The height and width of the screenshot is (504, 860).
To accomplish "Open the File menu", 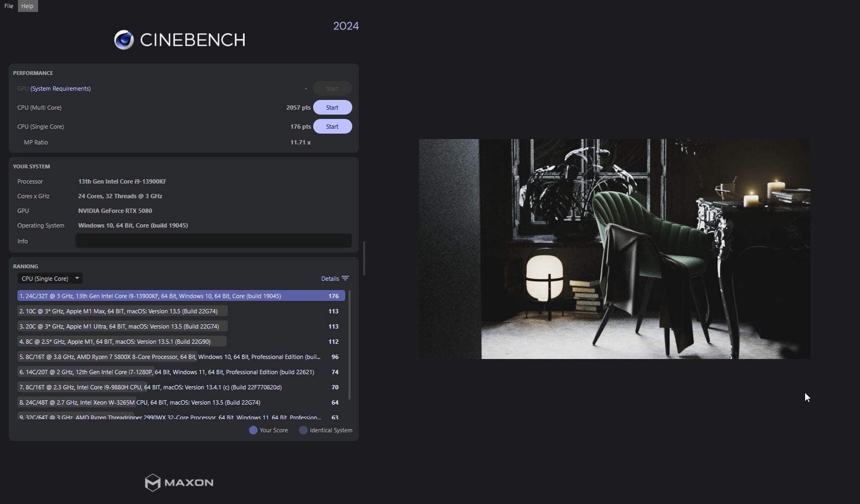I will pyautogui.click(x=9, y=6).
